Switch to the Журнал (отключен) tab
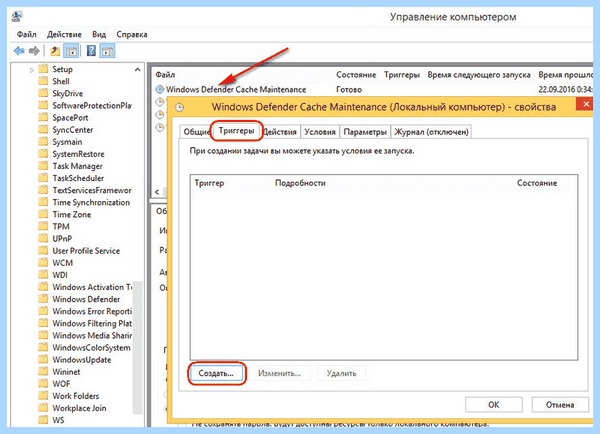This screenshot has width=600, height=434. click(431, 132)
